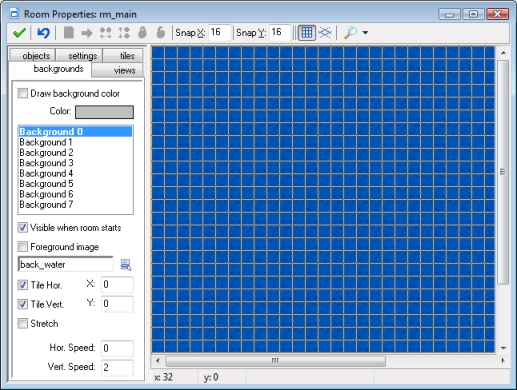Open the zoom dropdown arrow

(x=365, y=33)
